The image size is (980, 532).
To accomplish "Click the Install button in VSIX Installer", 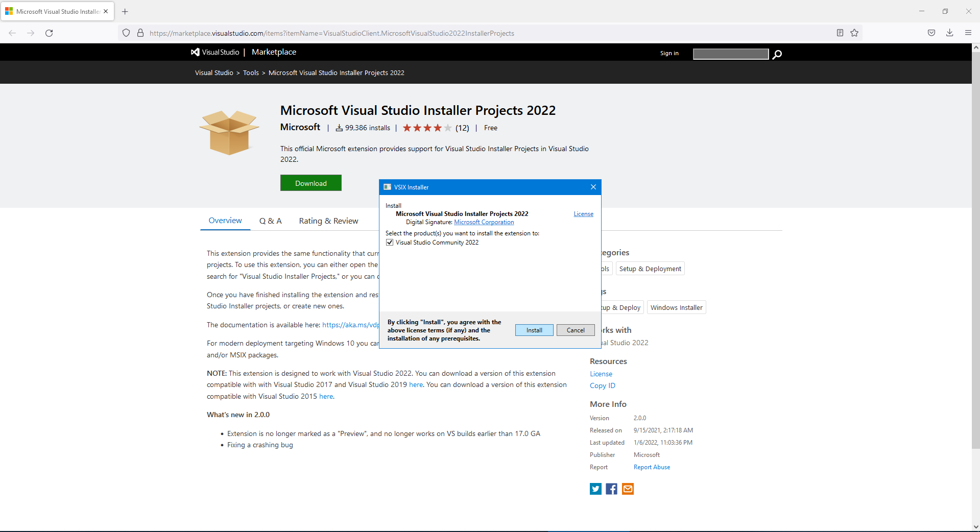I will pyautogui.click(x=534, y=330).
